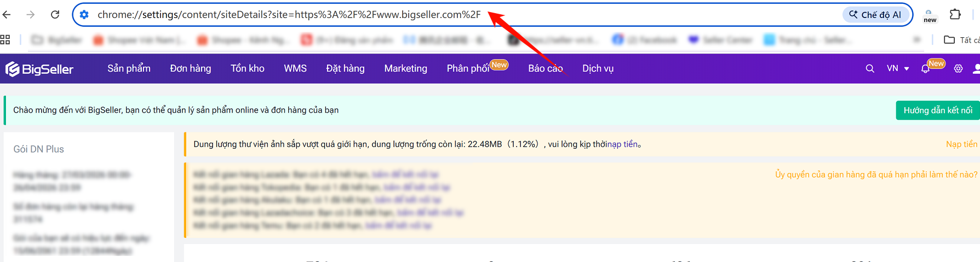Viewport: 980px width, 262px height.
Task: Expand the bookmarks overflow chevron
Action: tap(916, 39)
